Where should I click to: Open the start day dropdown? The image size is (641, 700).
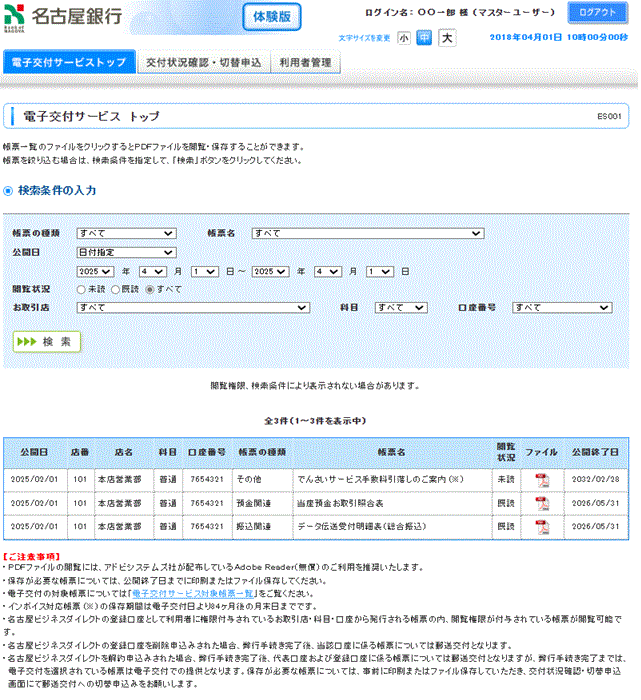(205, 272)
